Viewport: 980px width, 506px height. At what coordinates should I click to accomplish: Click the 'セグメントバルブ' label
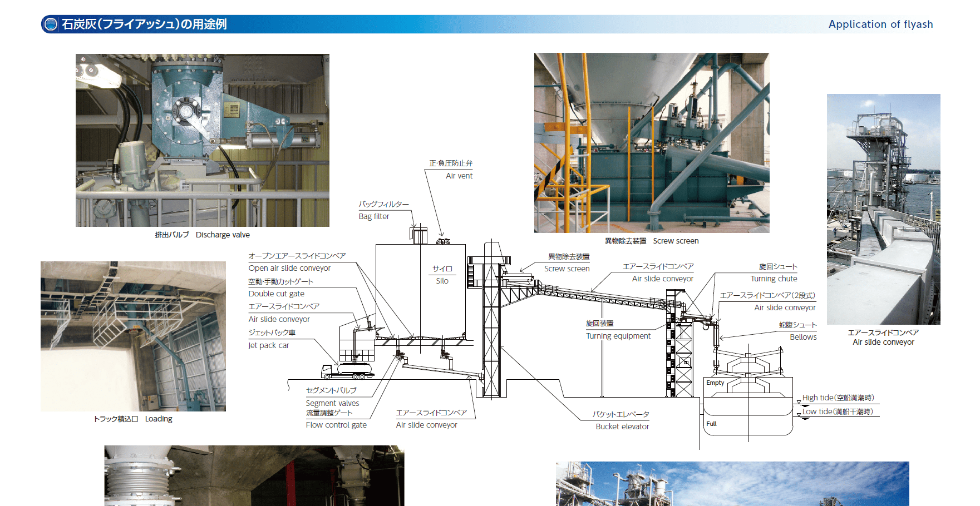click(x=331, y=390)
